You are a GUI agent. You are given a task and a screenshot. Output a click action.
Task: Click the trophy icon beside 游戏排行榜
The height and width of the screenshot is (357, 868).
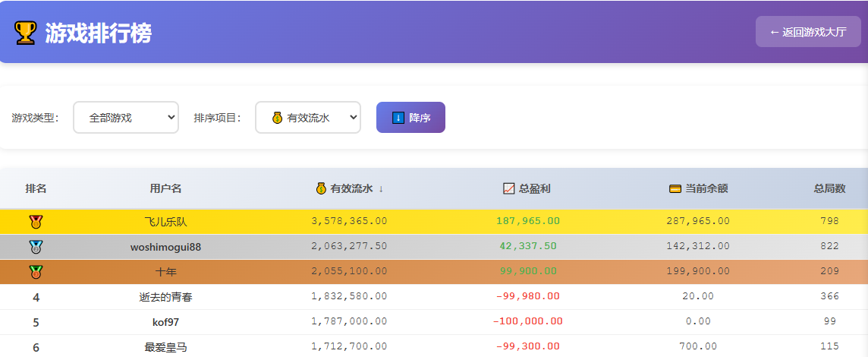25,33
